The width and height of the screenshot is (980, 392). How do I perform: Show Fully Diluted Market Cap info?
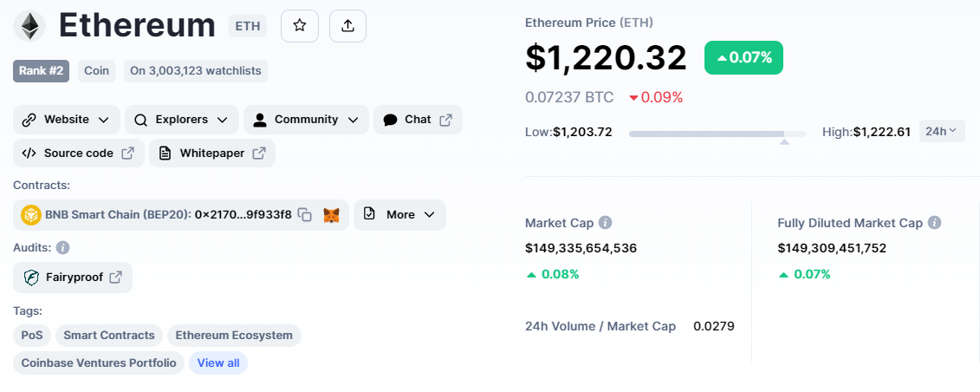(934, 223)
